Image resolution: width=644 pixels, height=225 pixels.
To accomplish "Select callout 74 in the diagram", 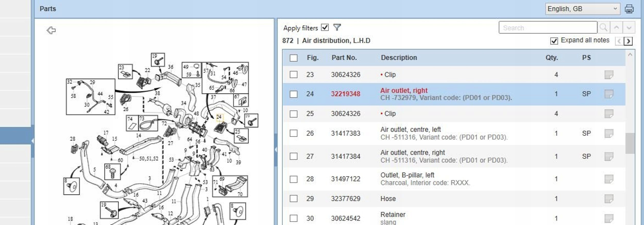I will coord(132,123).
